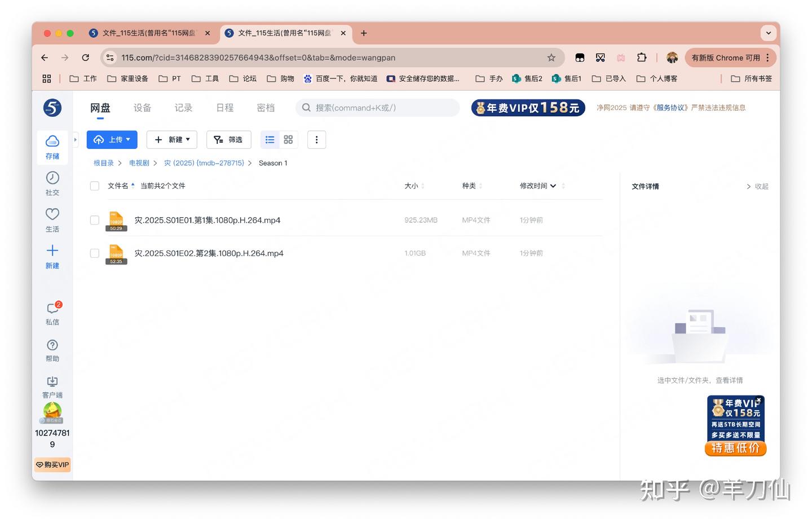The height and width of the screenshot is (523, 812).
Task: Switch to grid view layout
Action: point(288,139)
